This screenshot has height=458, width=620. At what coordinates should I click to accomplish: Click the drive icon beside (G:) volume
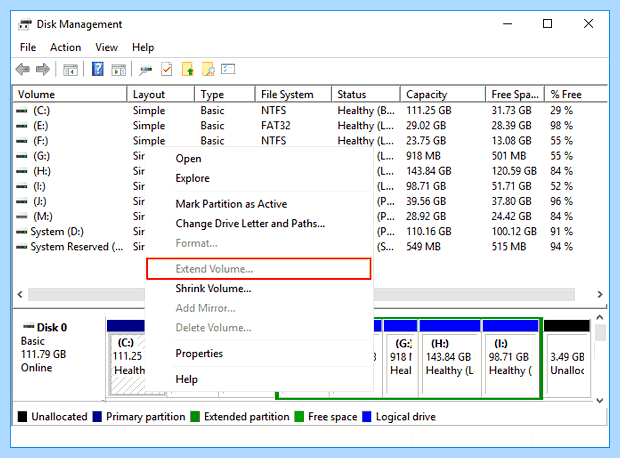click(22, 156)
